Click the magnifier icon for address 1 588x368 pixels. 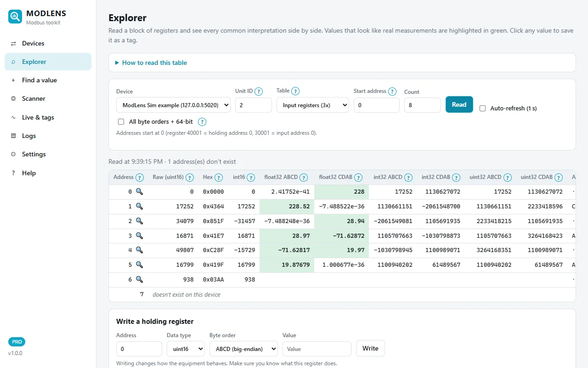[139, 206]
